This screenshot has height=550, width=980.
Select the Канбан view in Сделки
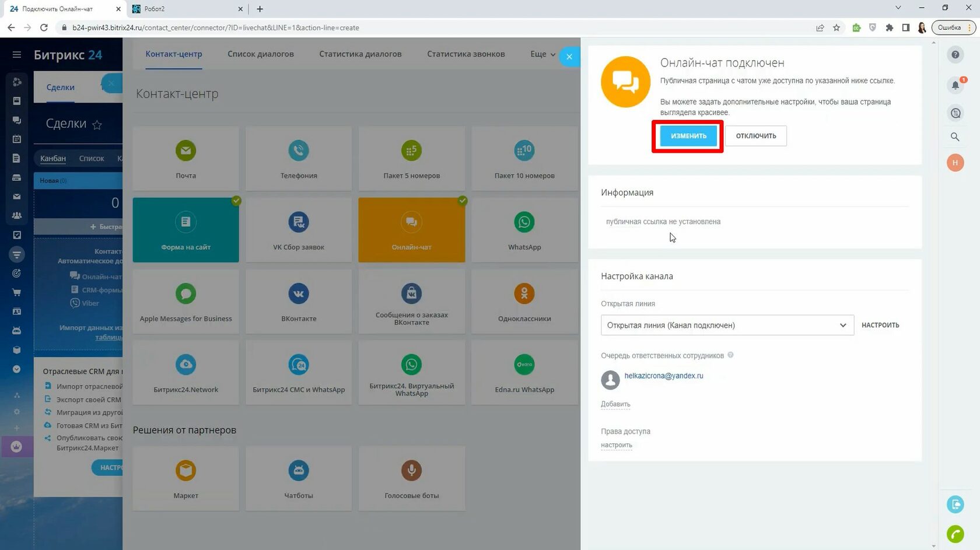pos(53,159)
